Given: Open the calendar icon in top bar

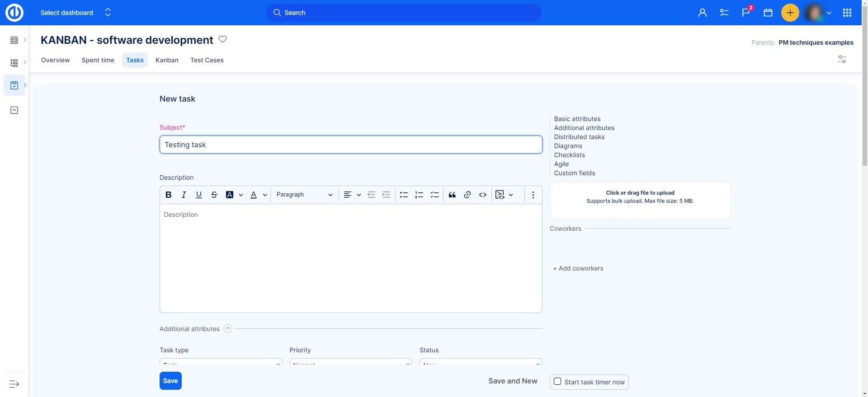Looking at the screenshot, I should (x=768, y=13).
